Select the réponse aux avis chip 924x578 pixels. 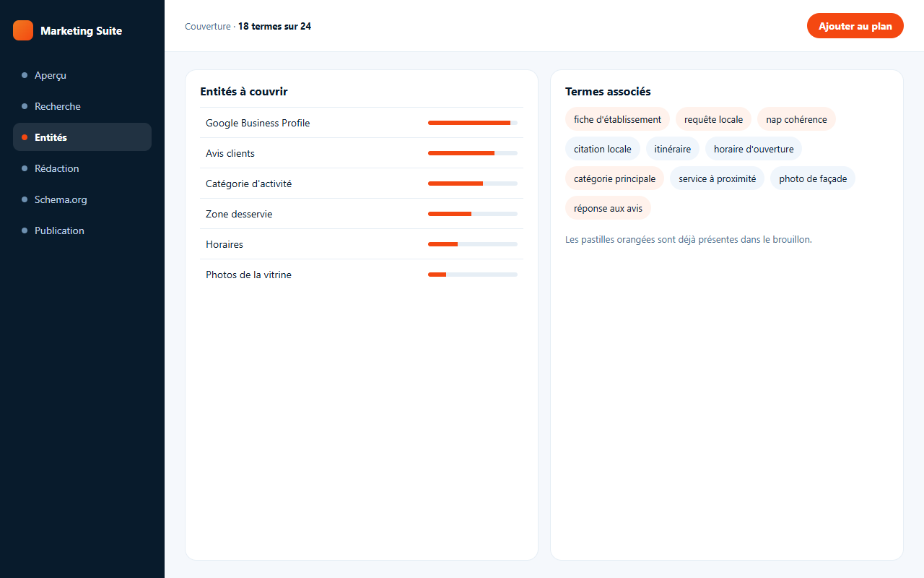(608, 208)
